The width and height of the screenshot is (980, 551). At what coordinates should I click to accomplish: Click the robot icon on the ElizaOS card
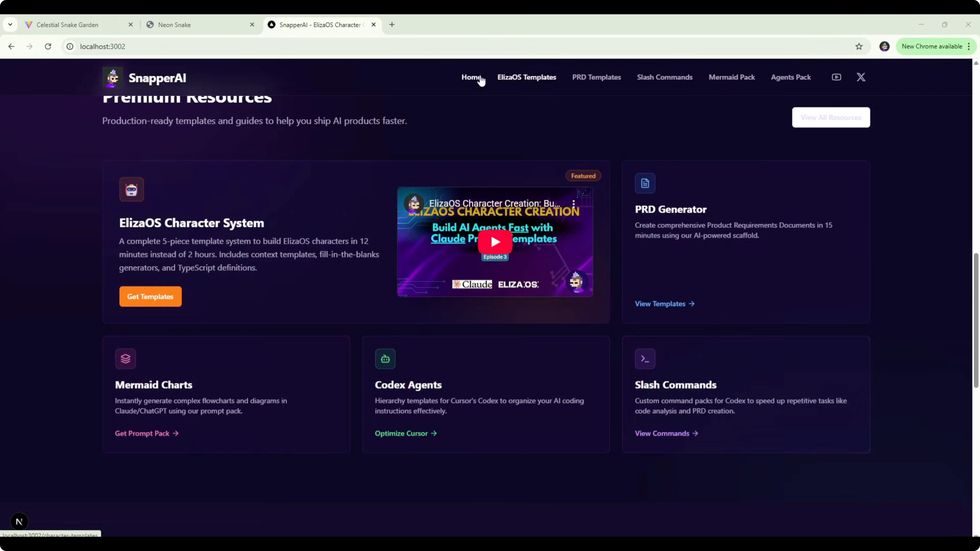click(132, 189)
